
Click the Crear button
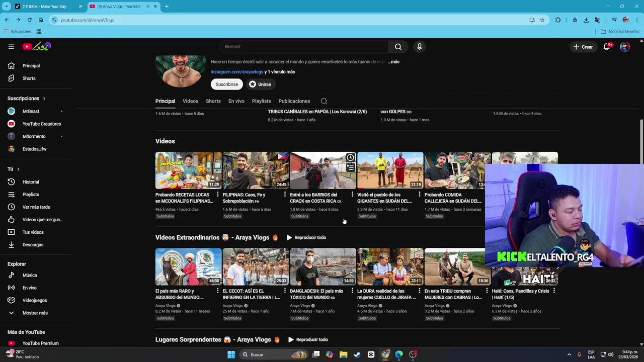tap(583, 47)
